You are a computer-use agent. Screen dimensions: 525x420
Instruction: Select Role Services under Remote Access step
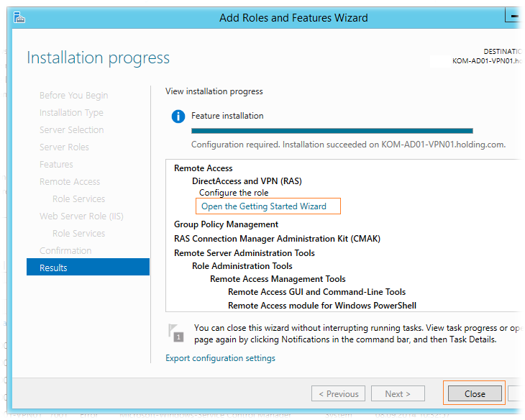[x=78, y=199]
